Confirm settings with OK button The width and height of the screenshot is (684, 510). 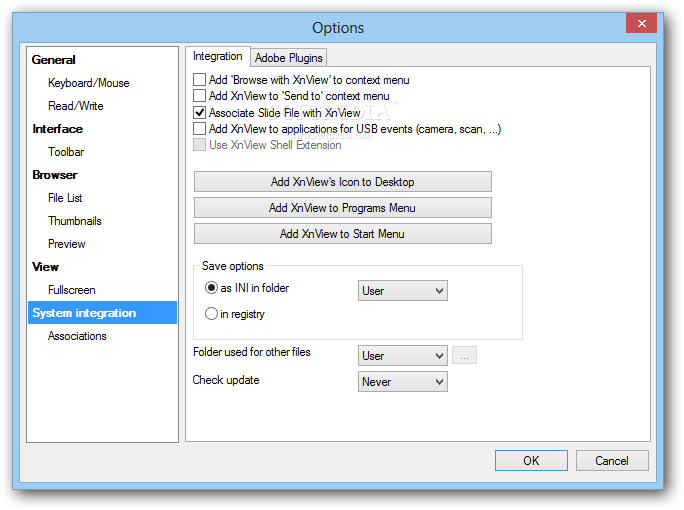click(x=531, y=461)
